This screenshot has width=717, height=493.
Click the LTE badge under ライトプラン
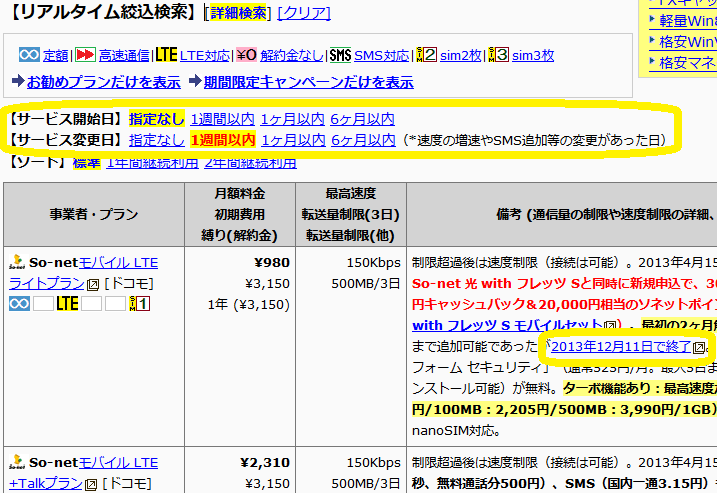coord(67,304)
